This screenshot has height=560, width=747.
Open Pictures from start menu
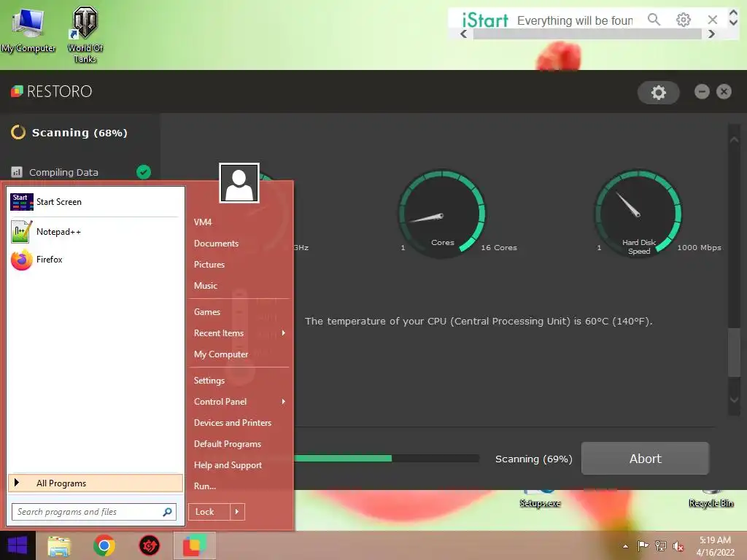coord(209,264)
